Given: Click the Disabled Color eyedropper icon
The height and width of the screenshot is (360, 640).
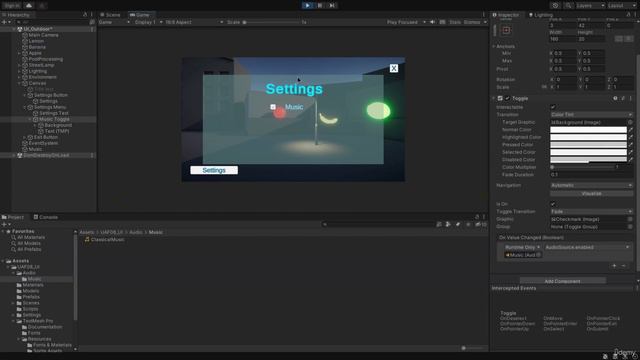Looking at the screenshot, I should 631,160.
